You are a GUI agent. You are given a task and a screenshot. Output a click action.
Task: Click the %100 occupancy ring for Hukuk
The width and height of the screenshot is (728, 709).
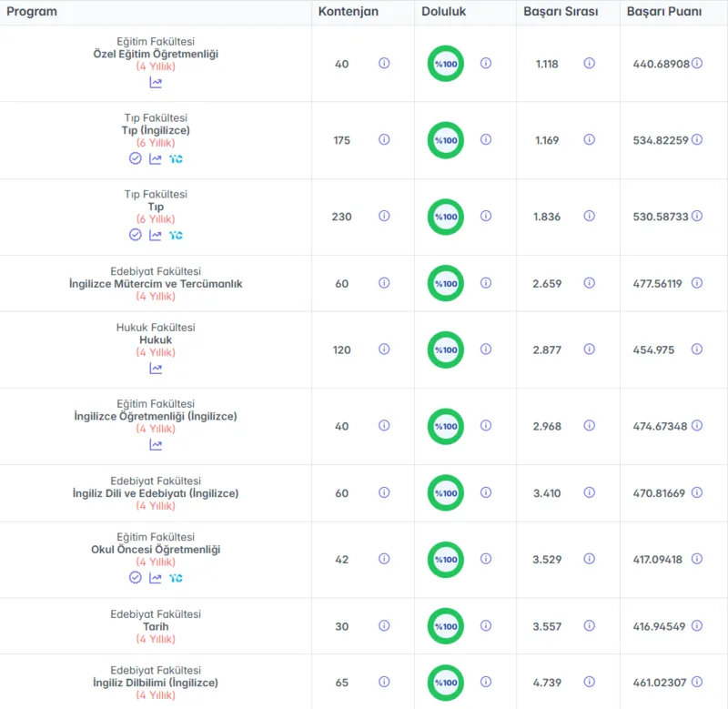446,349
